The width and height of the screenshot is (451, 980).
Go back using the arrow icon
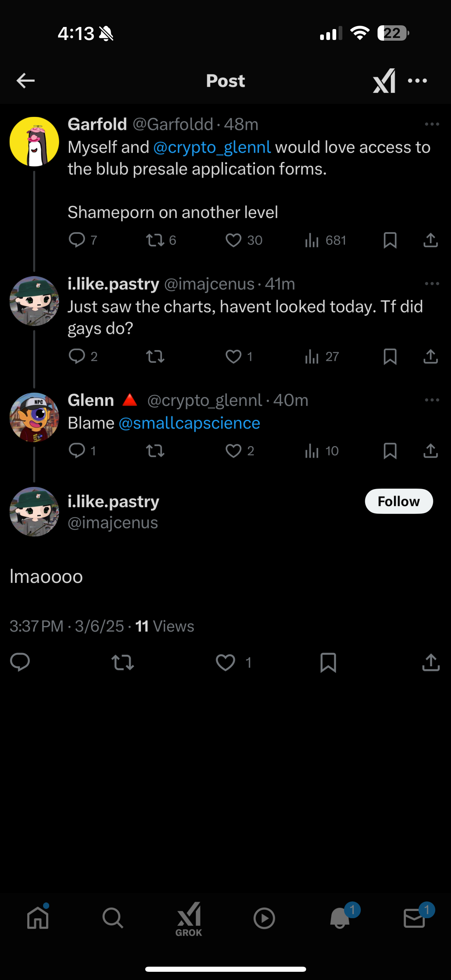[x=26, y=81]
